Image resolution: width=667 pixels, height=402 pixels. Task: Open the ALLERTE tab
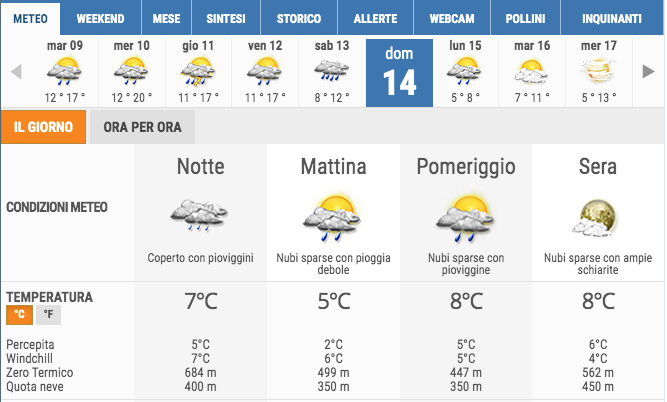[375, 19]
